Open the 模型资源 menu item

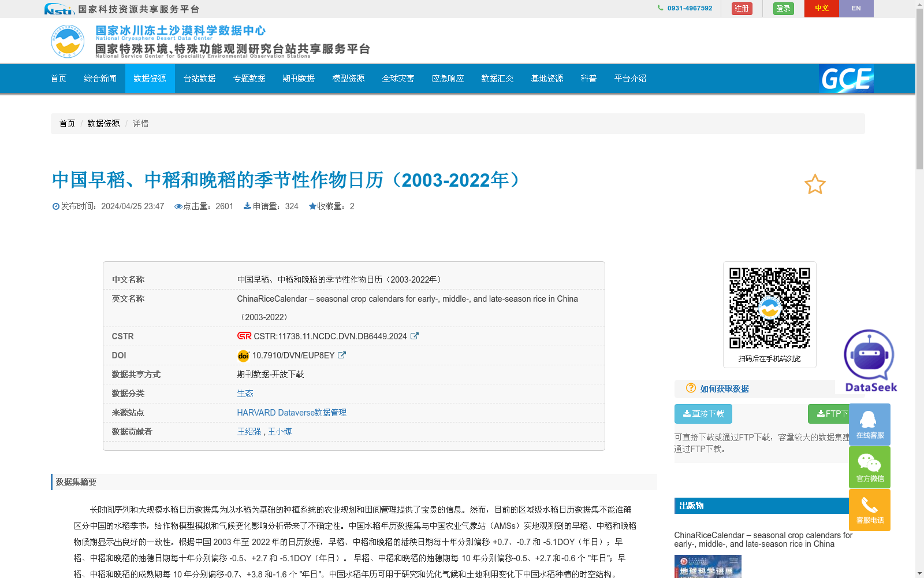click(348, 79)
